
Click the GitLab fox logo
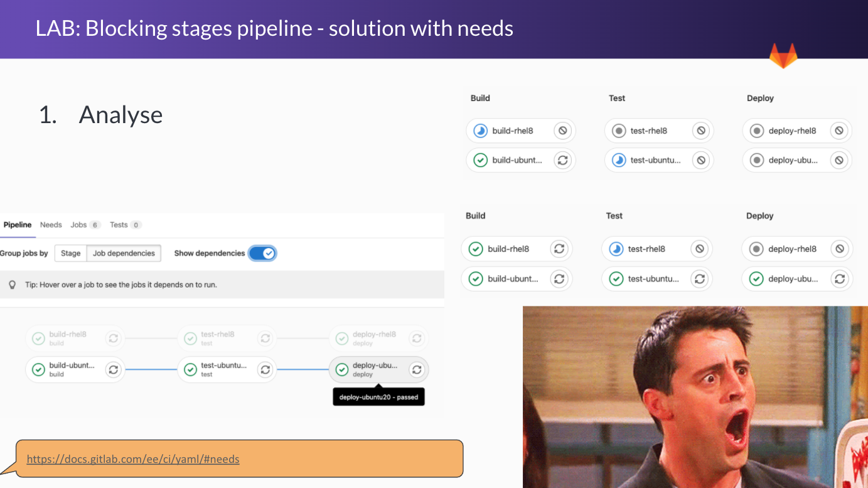[x=783, y=55]
